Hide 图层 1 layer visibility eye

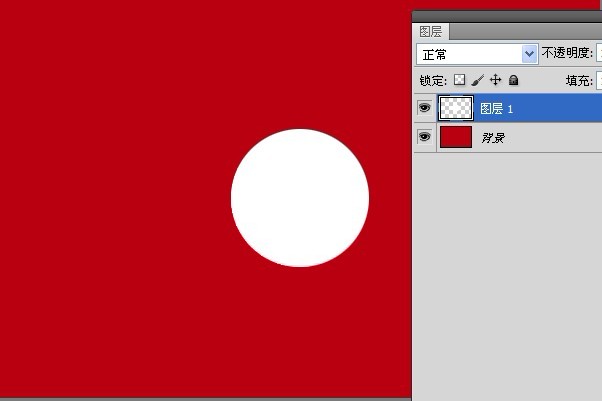[424, 108]
